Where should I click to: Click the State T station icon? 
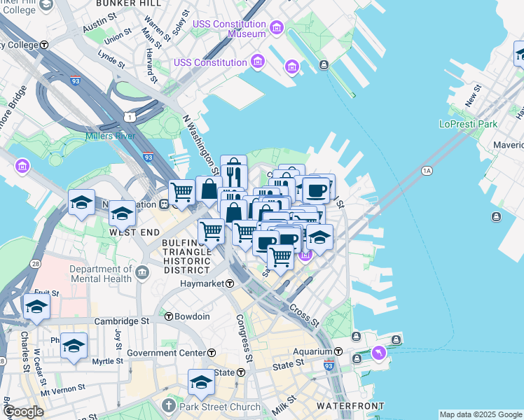(241, 372)
